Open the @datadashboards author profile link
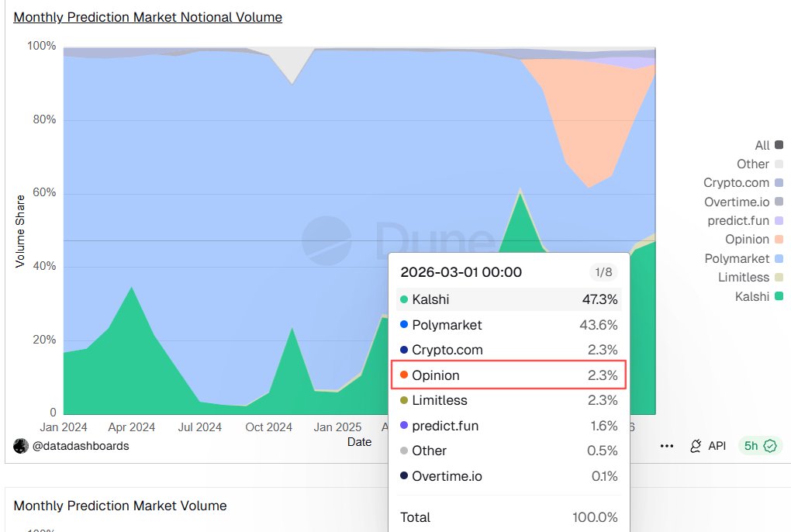Image resolution: width=791 pixels, height=532 pixels. (81, 446)
